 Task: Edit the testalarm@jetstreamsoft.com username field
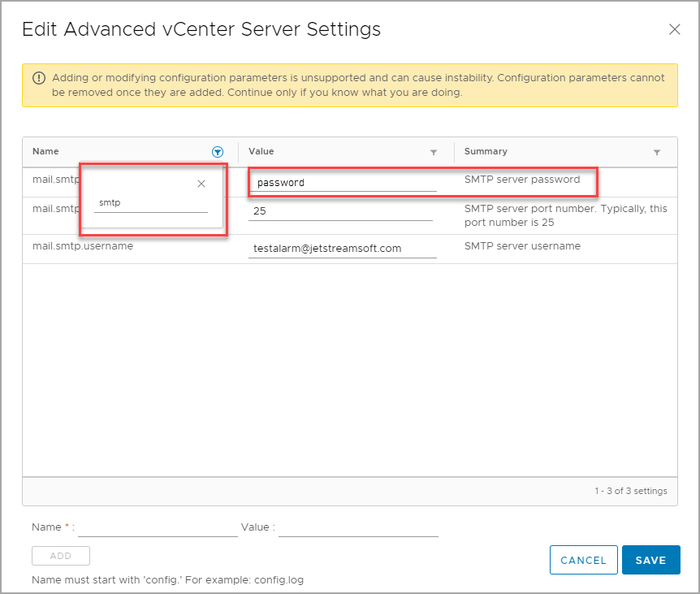coord(342,249)
